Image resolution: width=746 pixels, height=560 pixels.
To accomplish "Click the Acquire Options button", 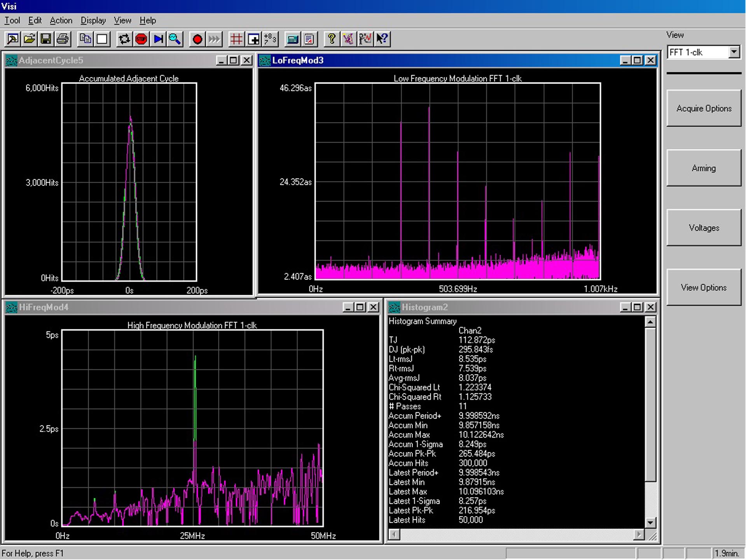I will pos(704,108).
